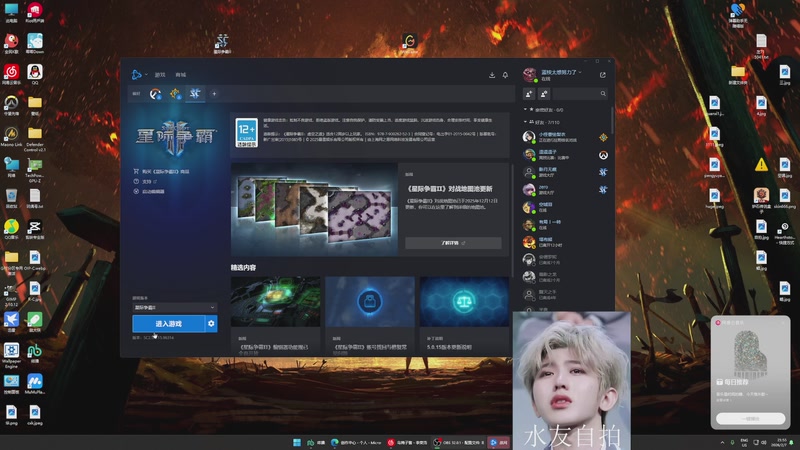This screenshot has width=800, height=450.
Task: Click Battle.net taskbar button
Action: (x=499, y=442)
